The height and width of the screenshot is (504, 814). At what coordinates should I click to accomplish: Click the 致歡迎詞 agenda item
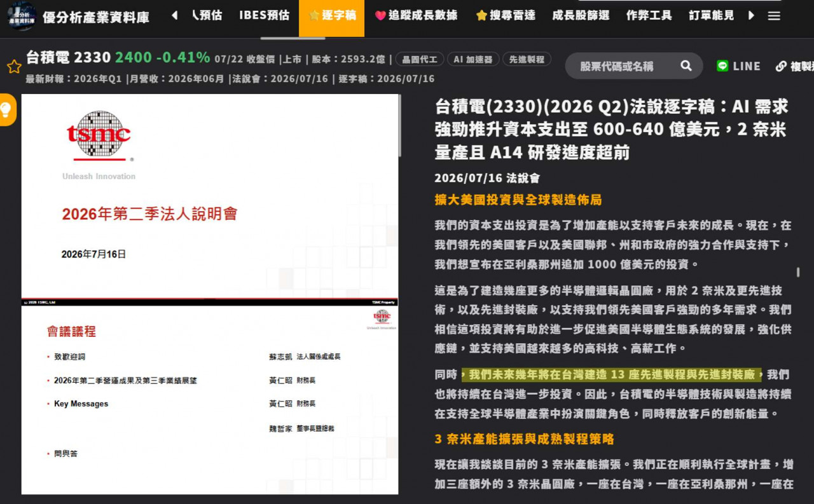tap(69, 357)
